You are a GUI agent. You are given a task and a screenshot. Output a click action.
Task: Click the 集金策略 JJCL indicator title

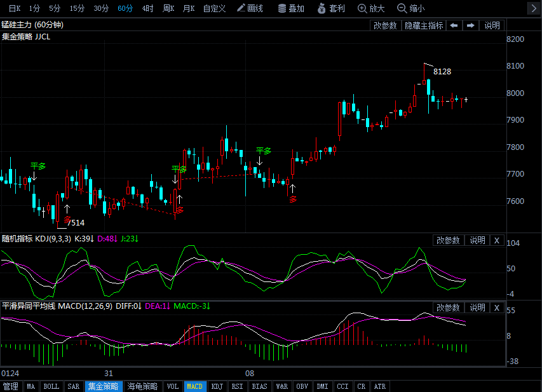click(26, 37)
